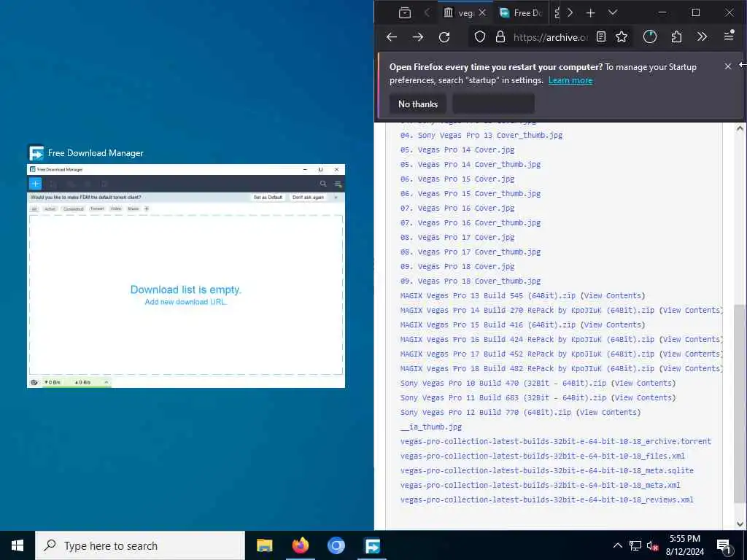Screen dimensions: 747x560
Task: Select the Free Download Manager window thumbnail
Action: 186,276
